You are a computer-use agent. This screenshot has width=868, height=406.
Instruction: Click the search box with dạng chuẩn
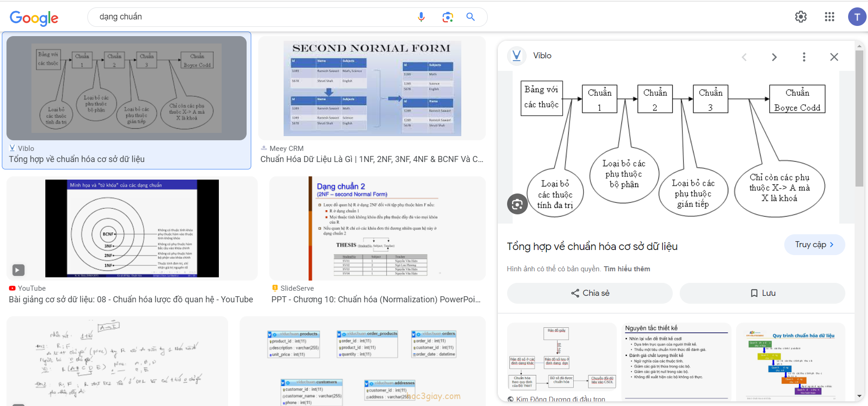(x=250, y=17)
